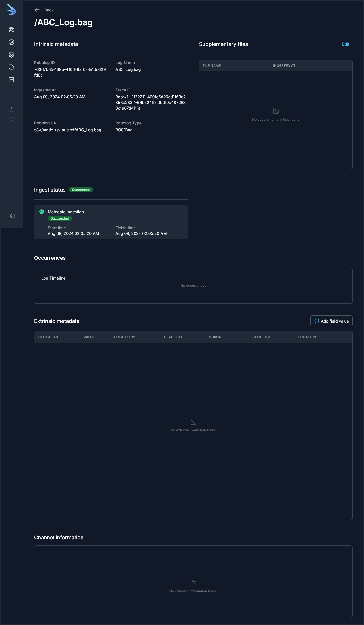Open the settings gear in the sidebar
The width and height of the screenshot is (364, 625).
pyautogui.click(x=11, y=55)
